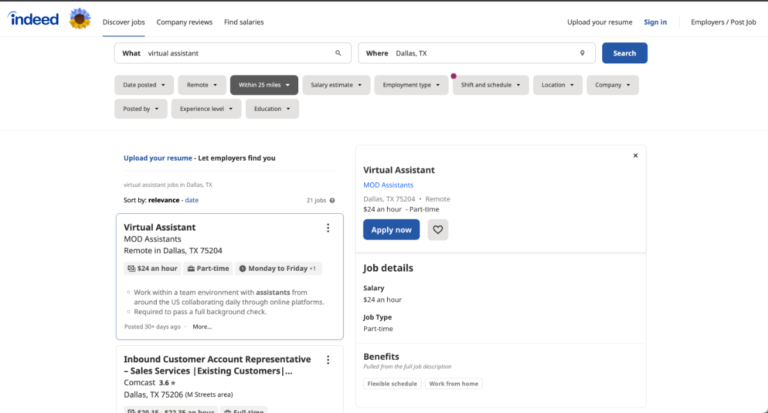Open the Date posted filter
768x413 pixels.
tap(144, 85)
